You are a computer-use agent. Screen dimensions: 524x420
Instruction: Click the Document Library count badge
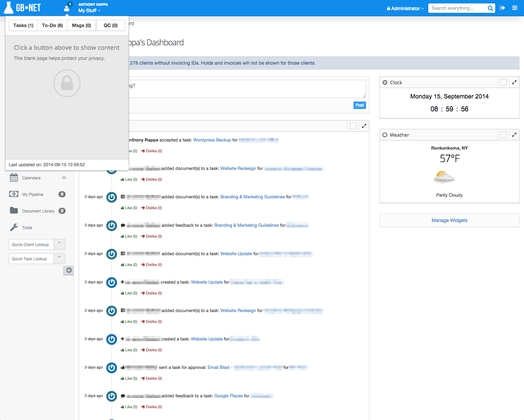point(62,211)
